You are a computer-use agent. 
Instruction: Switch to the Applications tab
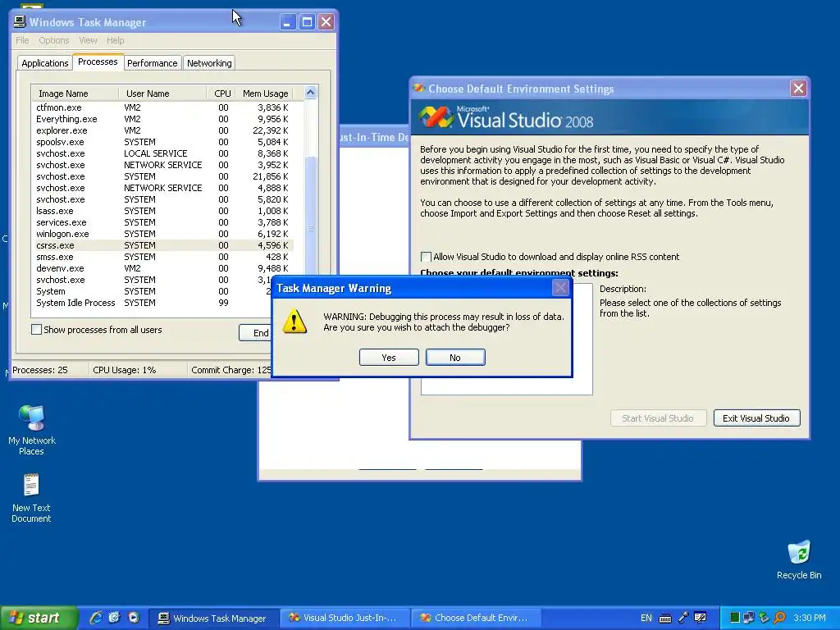[x=45, y=63]
